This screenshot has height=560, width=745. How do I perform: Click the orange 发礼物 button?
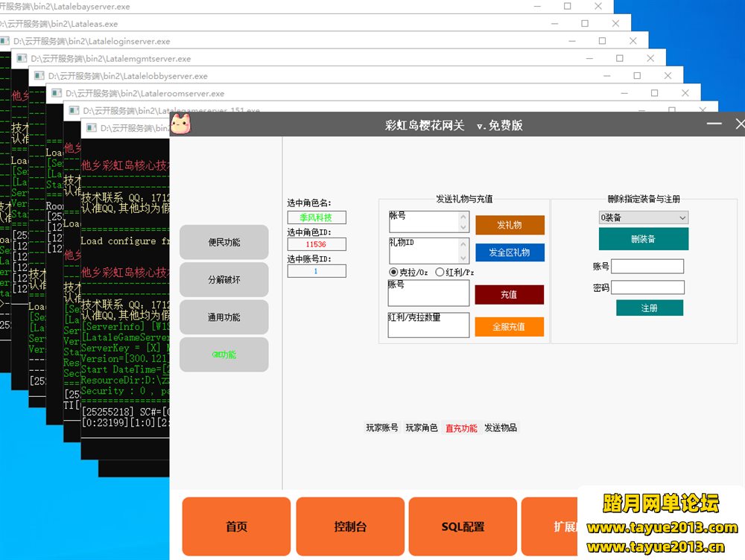tap(510, 225)
